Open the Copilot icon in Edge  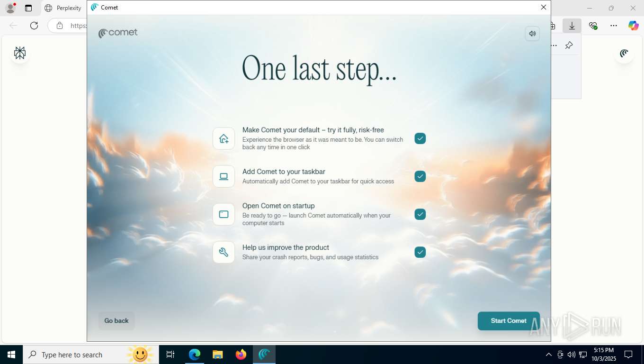click(634, 26)
